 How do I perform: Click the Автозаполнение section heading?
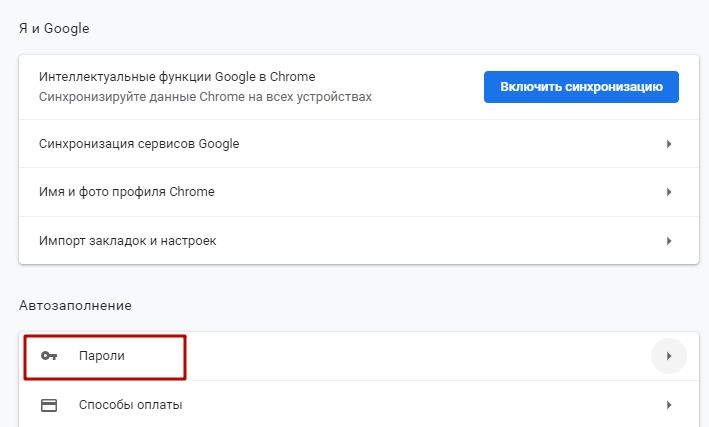[75, 305]
